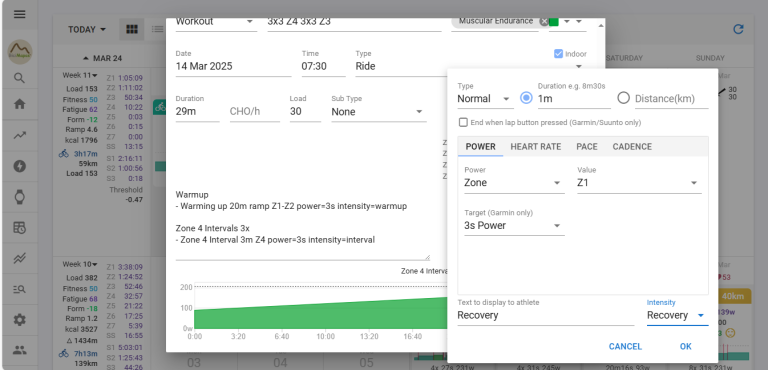Click the step Duration input field
768x370 pixels.
point(574,99)
